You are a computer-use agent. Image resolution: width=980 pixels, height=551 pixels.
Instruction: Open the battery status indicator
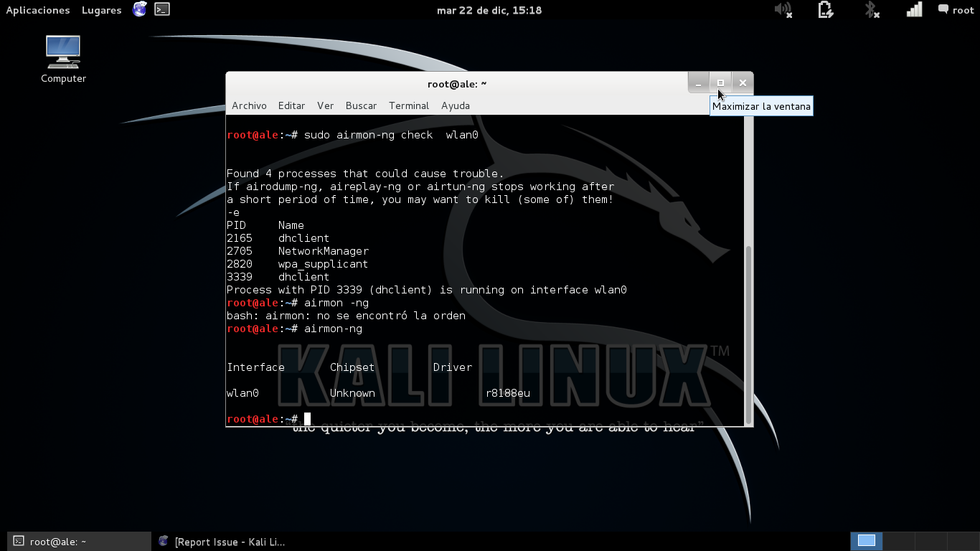[825, 10]
